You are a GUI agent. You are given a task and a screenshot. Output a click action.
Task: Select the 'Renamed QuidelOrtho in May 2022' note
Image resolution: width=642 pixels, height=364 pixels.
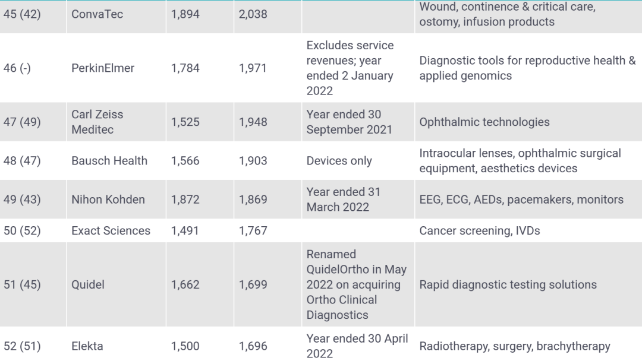(357, 284)
